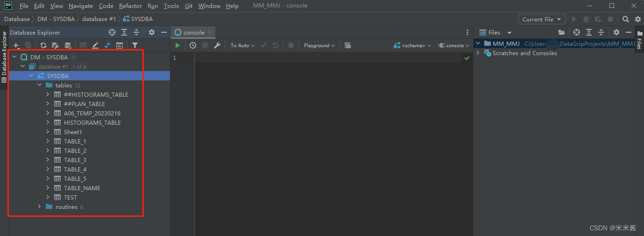Viewport: 644px width, 236px height.
Task: Open the Tools menu
Action: [171, 6]
